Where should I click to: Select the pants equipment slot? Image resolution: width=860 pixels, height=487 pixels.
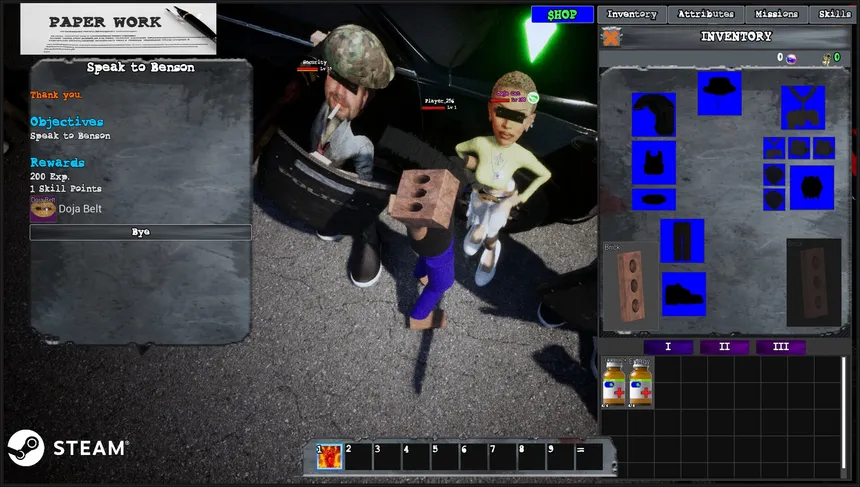click(x=682, y=241)
